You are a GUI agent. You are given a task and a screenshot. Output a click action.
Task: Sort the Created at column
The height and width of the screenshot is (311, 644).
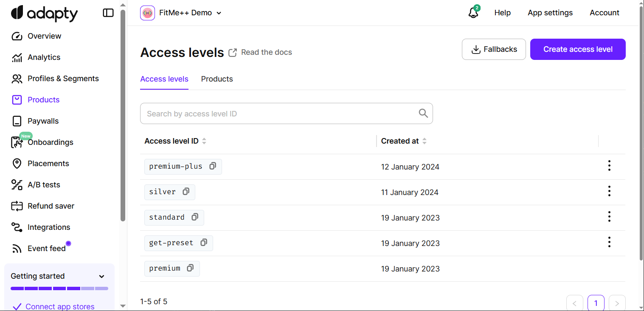pyautogui.click(x=425, y=141)
